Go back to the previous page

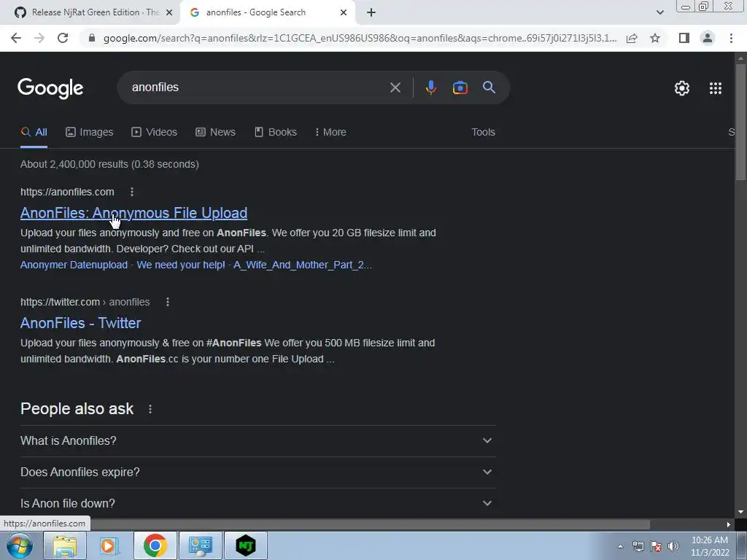(16, 38)
